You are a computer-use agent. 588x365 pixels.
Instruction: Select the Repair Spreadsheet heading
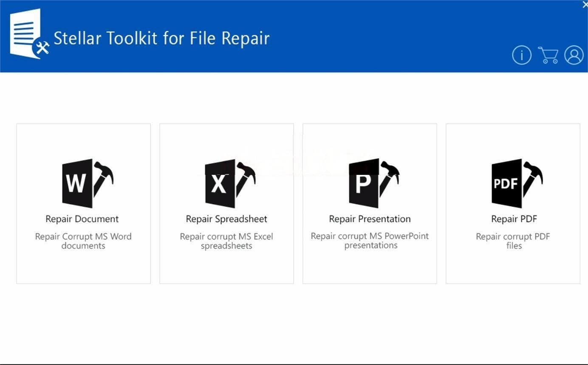click(x=226, y=219)
